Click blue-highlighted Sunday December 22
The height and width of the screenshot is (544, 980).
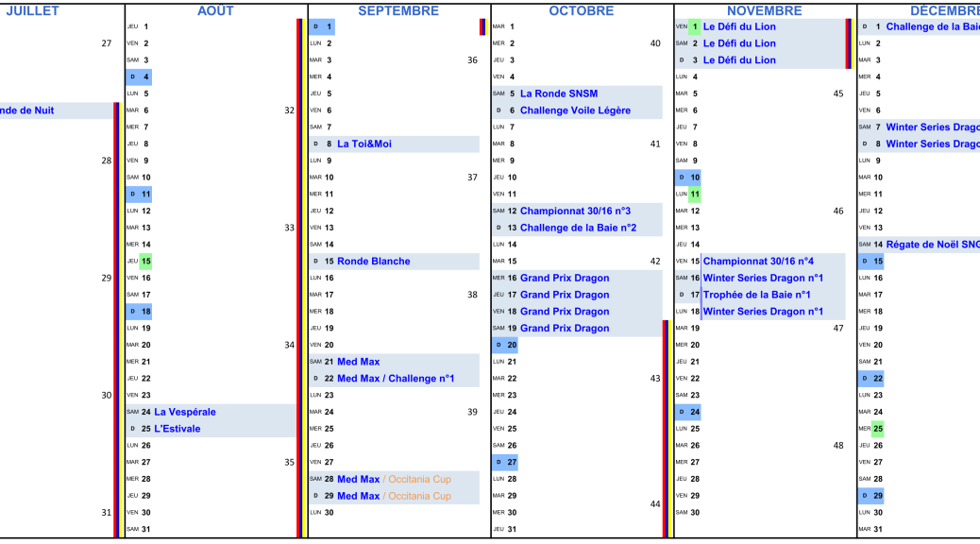[871, 379]
